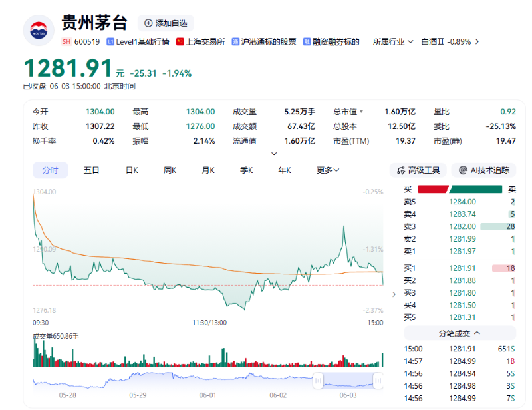Click the AI技术追踪 spiral icon
Screen dimensions: 532x410
coord(463,170)
